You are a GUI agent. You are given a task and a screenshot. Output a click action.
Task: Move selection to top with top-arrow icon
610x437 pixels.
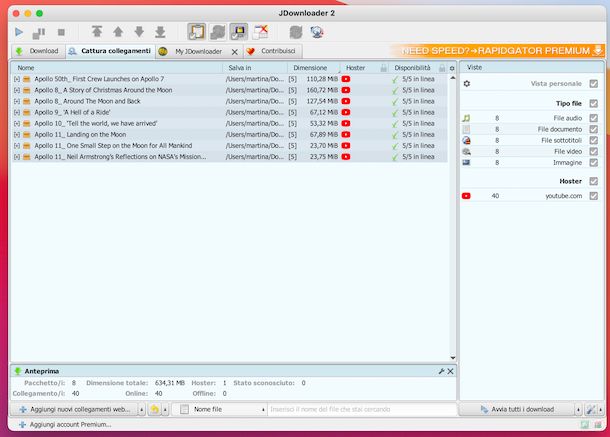tap(97, 32)
